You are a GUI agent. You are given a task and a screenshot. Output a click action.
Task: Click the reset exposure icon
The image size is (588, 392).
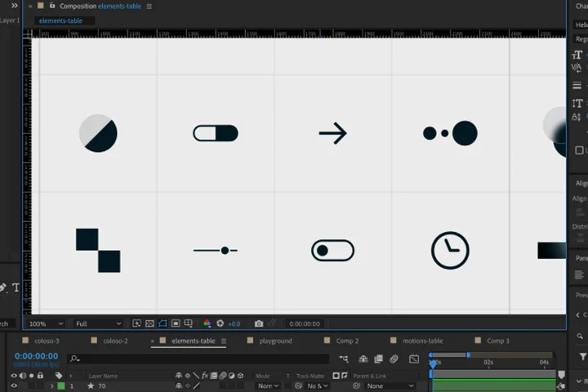tap(220, 323)
